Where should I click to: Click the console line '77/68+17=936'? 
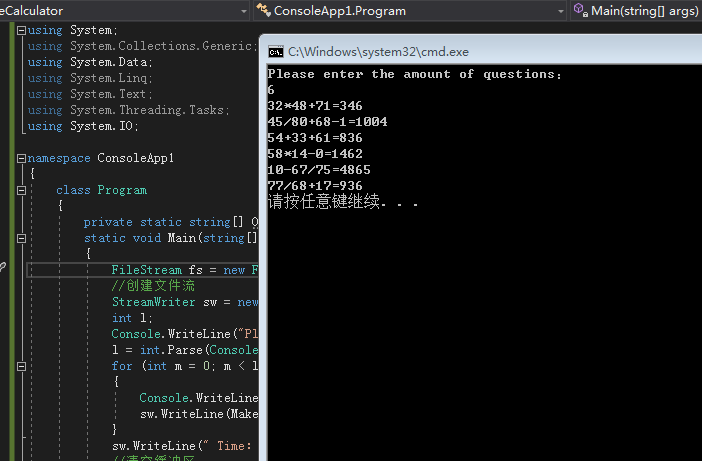pyautogui.click(x=315, y=186)
